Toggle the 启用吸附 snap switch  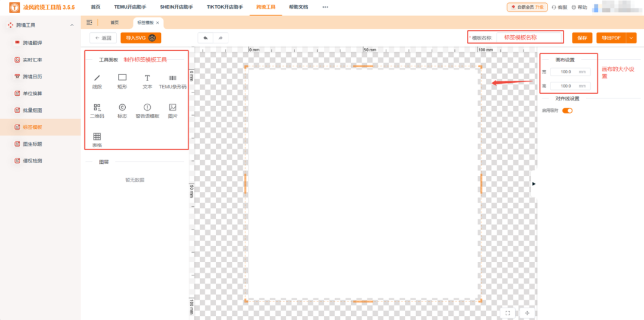[567, 110]
